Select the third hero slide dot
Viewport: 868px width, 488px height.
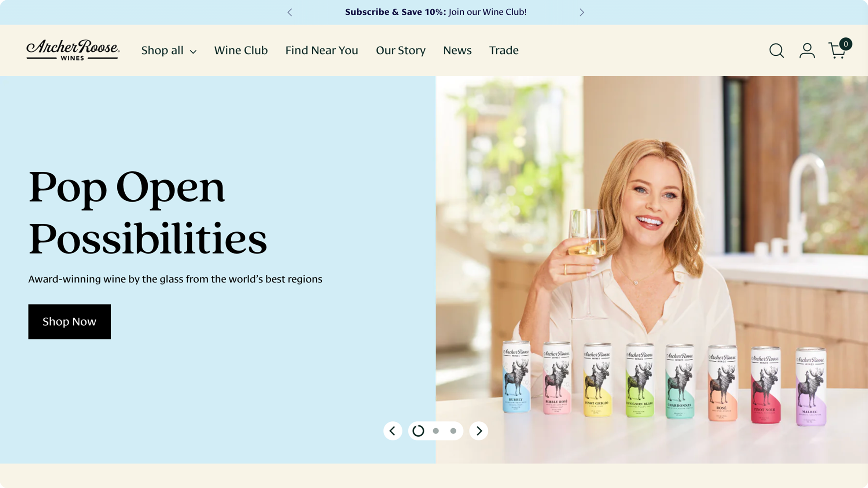click(453, 431)
